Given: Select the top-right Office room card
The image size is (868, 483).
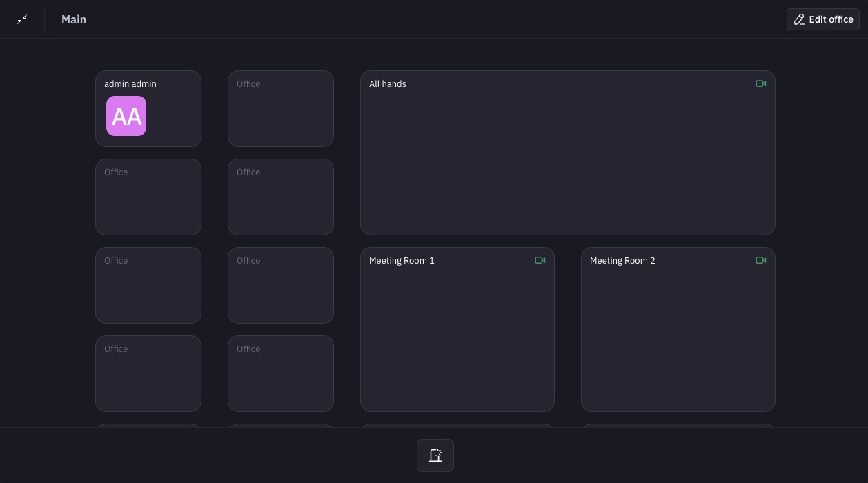Looking at the screenshot, I should [x=281, y=108].
